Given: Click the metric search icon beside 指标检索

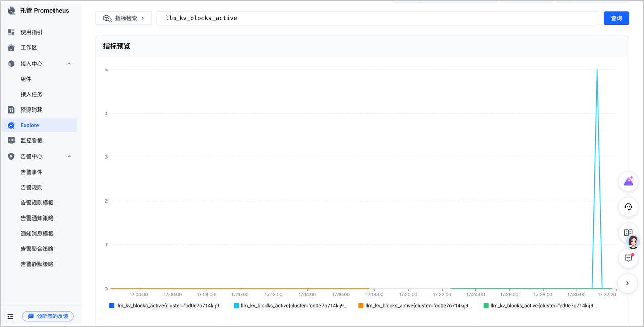Looking at the screenshot, I should pyautogui.click(x=107, y=18).
